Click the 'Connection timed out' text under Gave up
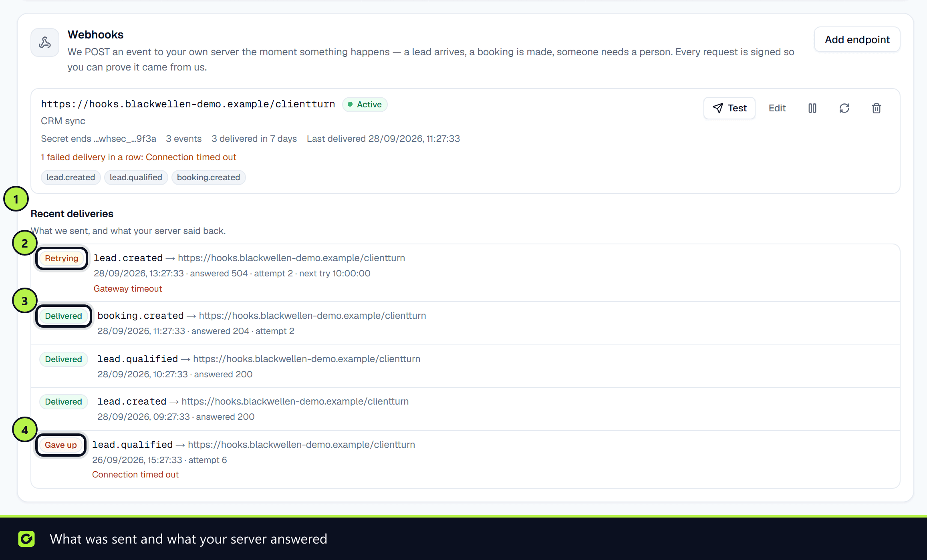 pos(135,474)
